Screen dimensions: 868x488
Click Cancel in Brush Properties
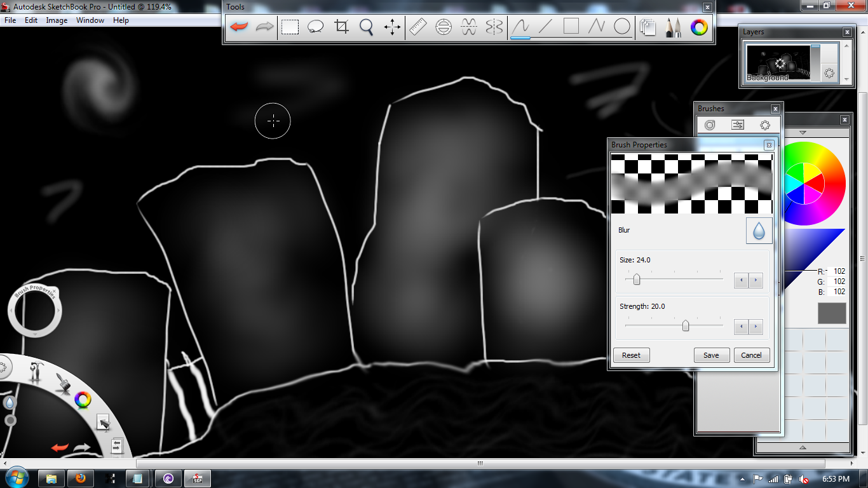[751, 355]
